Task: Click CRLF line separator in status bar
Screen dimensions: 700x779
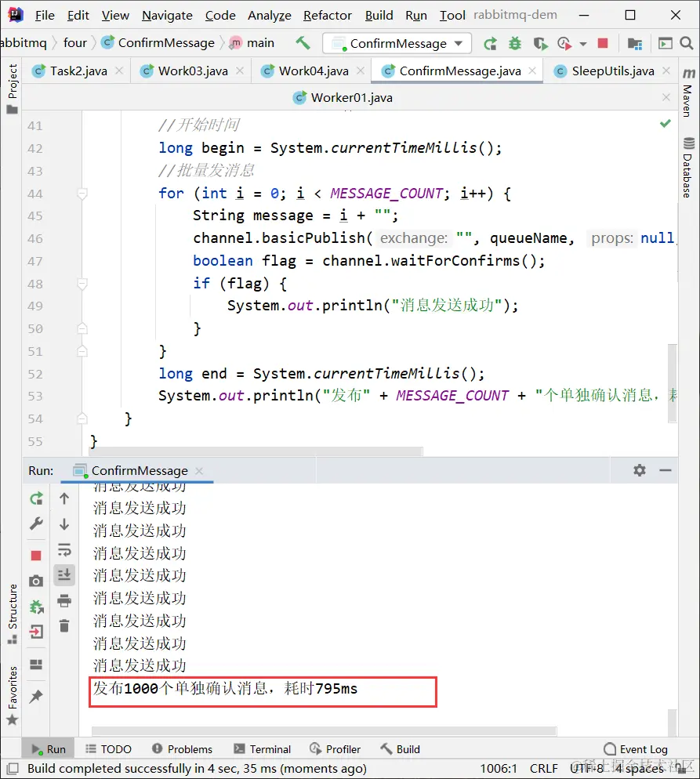Action: (543, 769)
